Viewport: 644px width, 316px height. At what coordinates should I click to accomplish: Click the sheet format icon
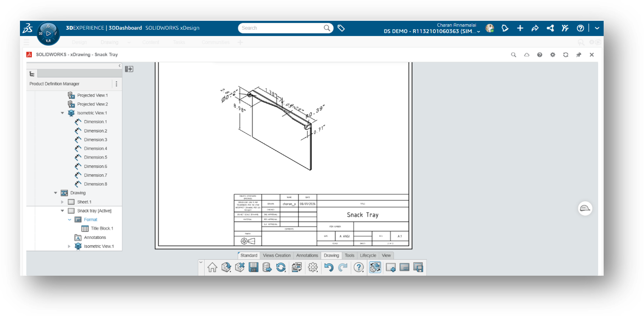pos(404,267)
